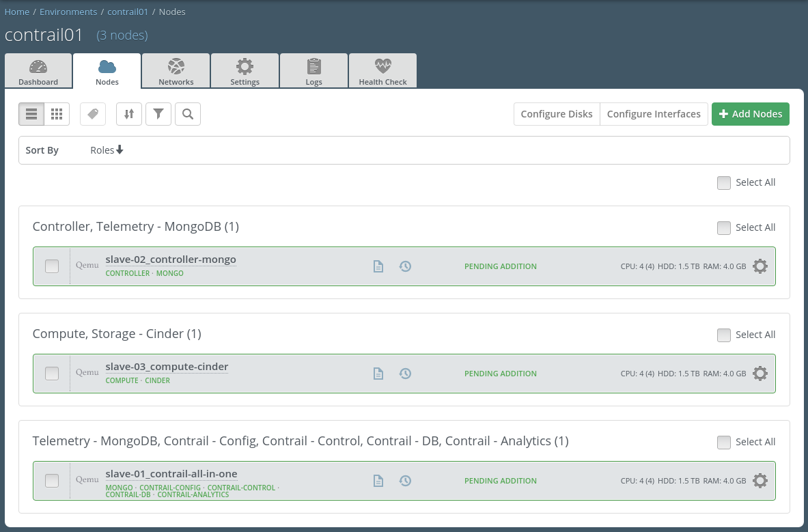The image size is (808, 532).
Task: Open the Settings tab
Action: click(245, 71)
